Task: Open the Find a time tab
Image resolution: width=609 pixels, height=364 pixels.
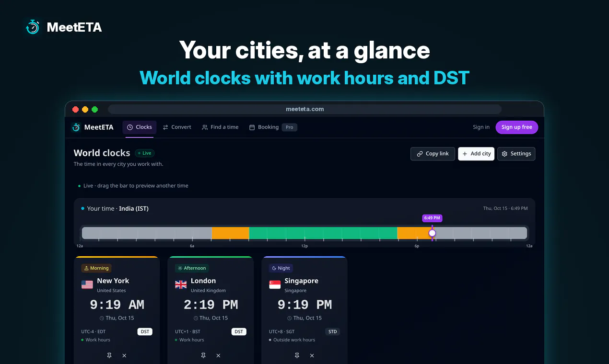Action: click(220, 127)
